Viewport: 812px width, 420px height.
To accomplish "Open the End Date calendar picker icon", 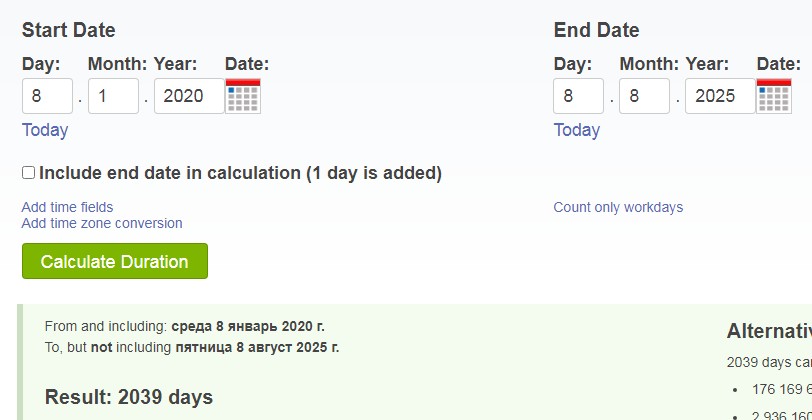I will click(774, 96).
